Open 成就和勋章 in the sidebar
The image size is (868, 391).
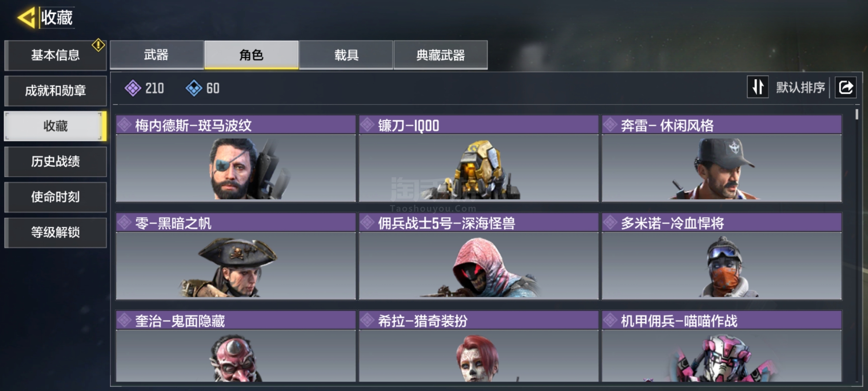tap(55, 91)
